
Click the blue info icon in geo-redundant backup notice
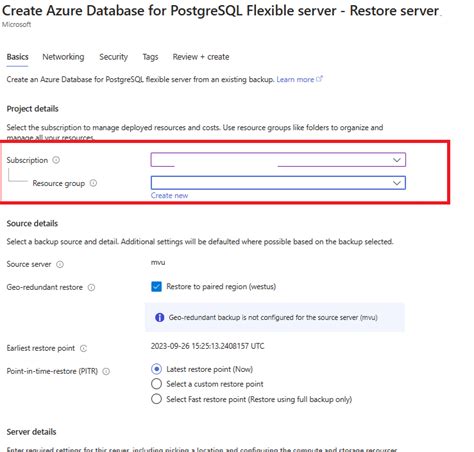160,317
